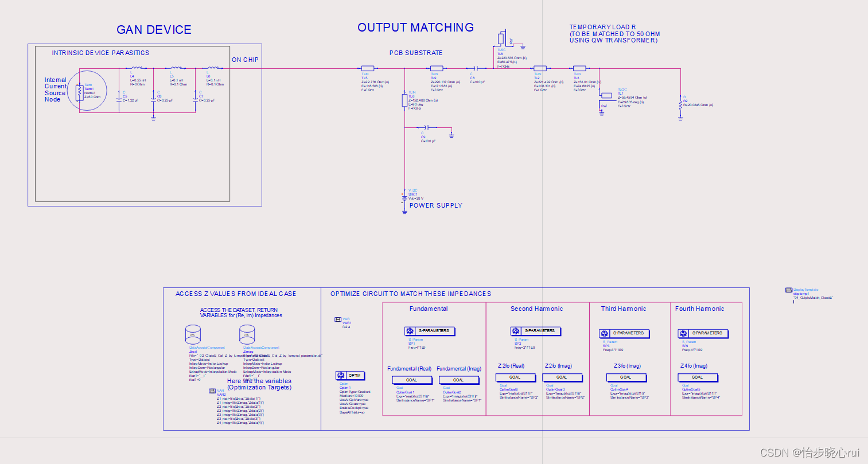Select inductor L5 symbol

pos(176,68)
